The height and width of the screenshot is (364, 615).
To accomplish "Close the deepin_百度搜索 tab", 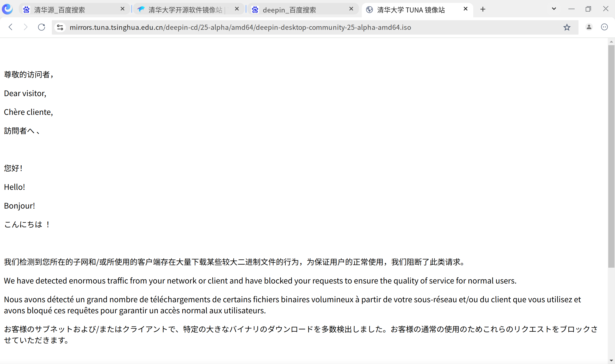I will click(x=351, y=9).
